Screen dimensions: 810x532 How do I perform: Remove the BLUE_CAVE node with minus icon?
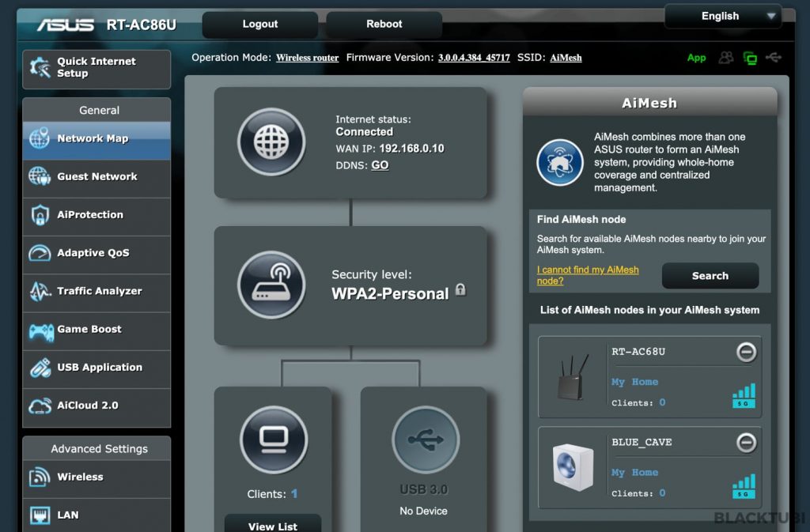[x=746, y=443]
